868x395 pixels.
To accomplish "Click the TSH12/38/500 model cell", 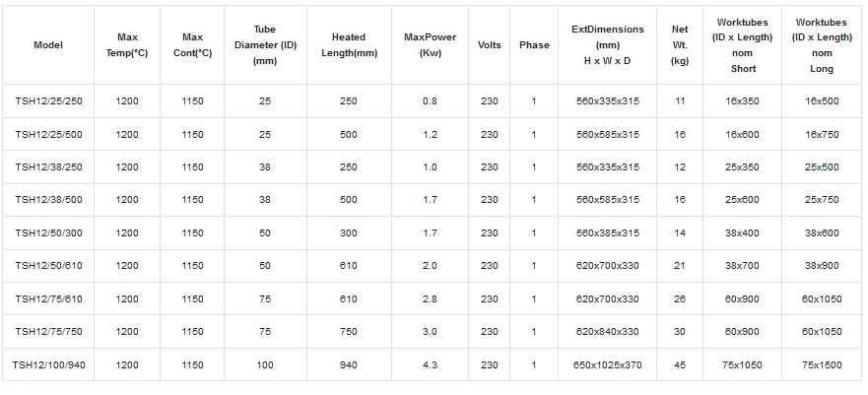I will click(48, 200).
